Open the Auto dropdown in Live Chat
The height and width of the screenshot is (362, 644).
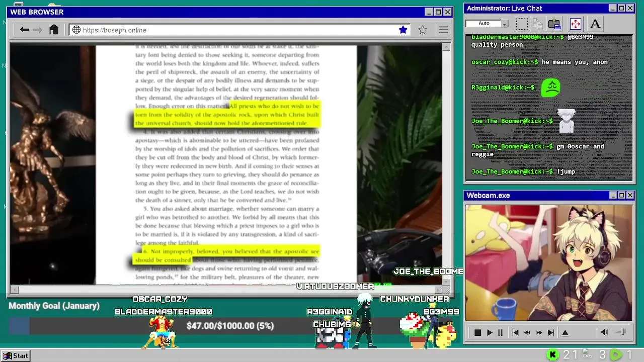point(505,24)
